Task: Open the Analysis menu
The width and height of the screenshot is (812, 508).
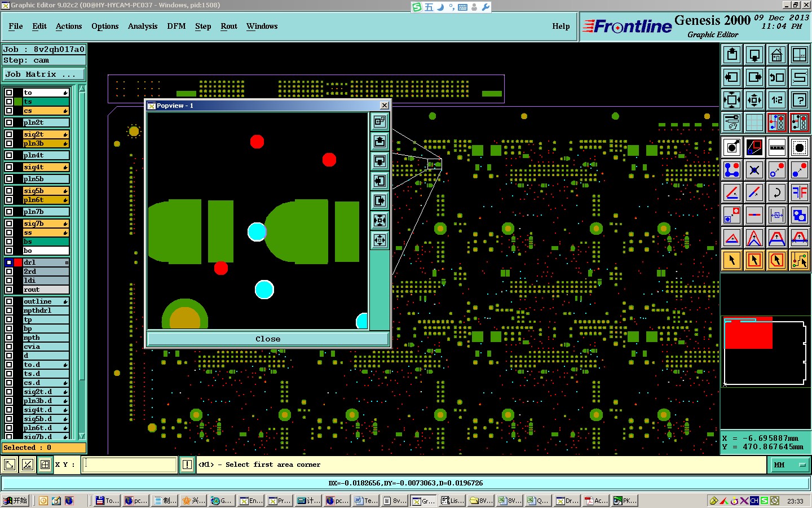Action: pyautogui.click(x=143, y=26)
